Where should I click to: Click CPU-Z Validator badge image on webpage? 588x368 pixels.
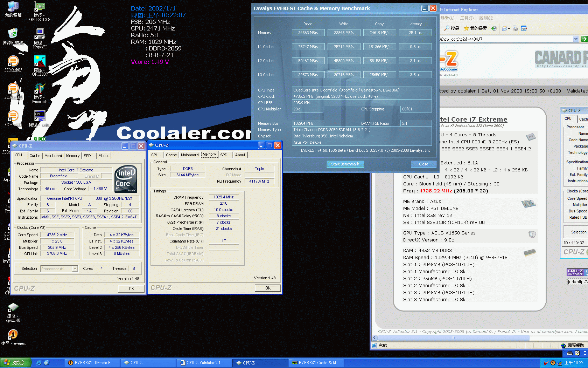577,272
